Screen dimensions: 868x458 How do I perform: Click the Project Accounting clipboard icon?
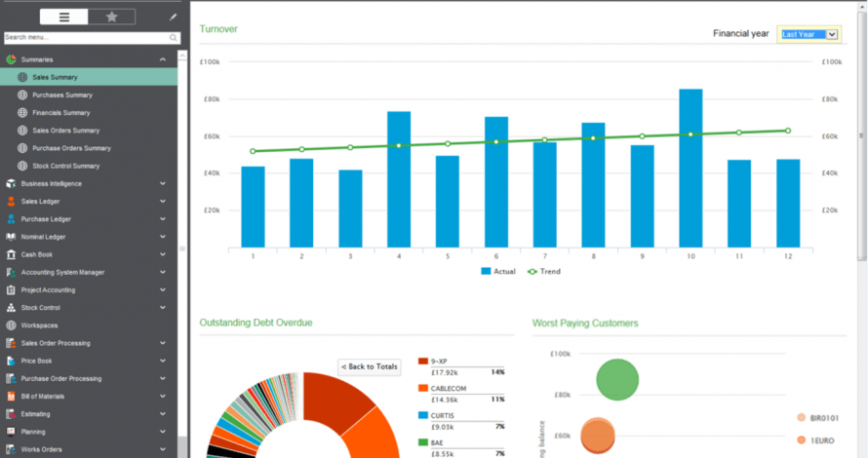pyautogui.click(x=11, y=289)
